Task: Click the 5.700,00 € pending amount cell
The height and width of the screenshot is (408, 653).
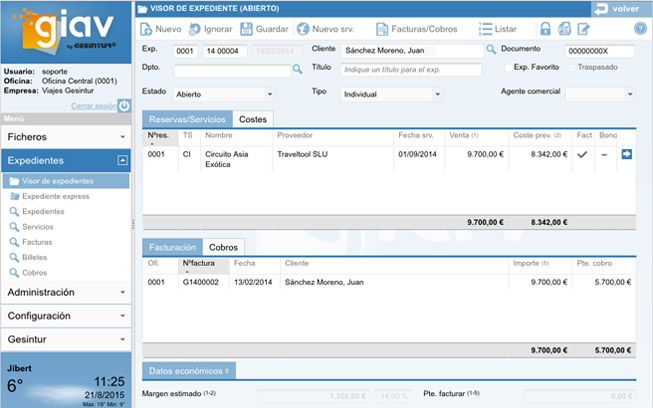Action: [604, 282]
